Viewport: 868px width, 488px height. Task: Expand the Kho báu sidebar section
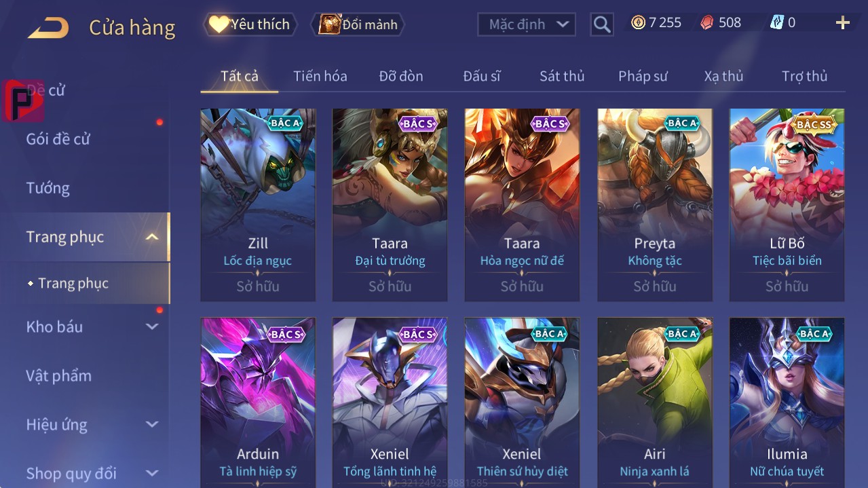[152, 326]
